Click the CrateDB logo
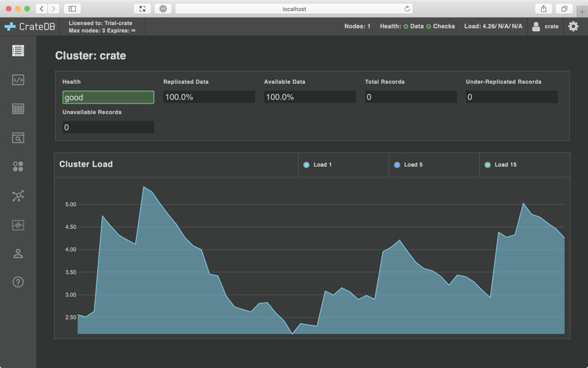588x368 pixels. pyautogui.click(x=30, y=26)
